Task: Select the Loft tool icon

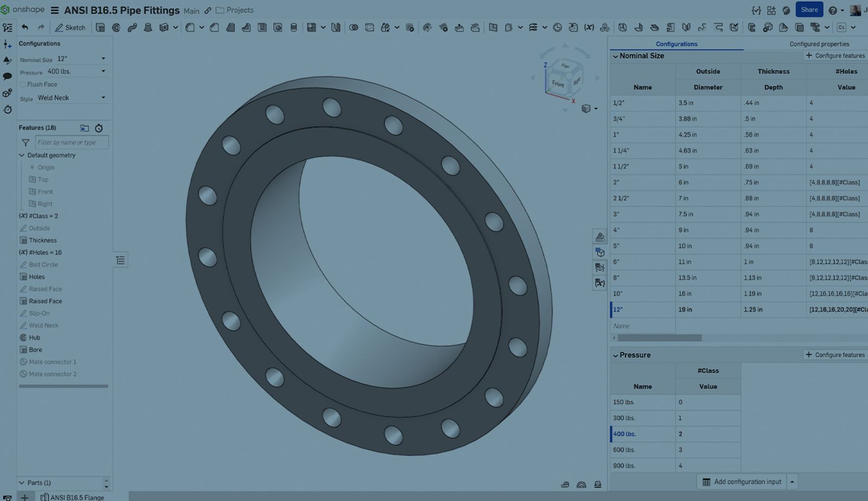Action: click(x=148, y=27)
